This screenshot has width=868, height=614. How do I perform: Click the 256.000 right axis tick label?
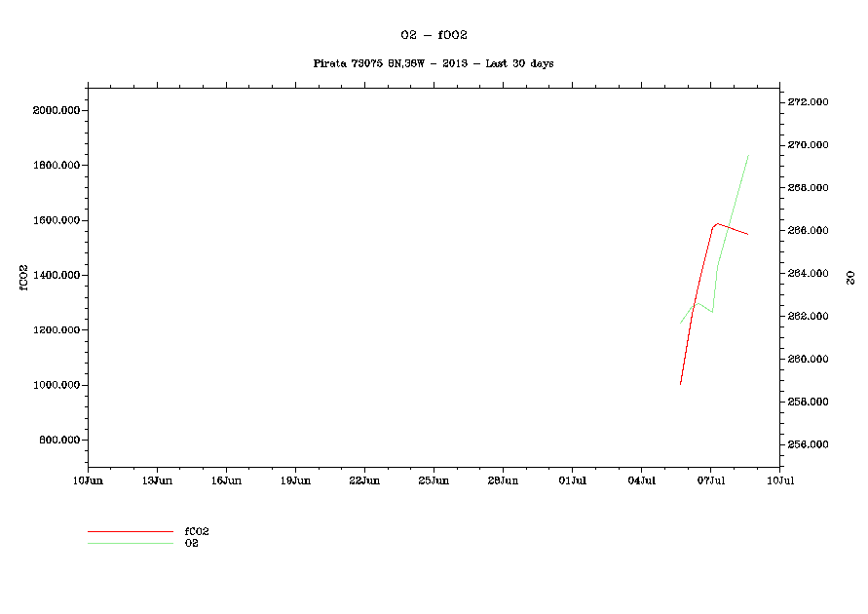(x=808, y=444)
